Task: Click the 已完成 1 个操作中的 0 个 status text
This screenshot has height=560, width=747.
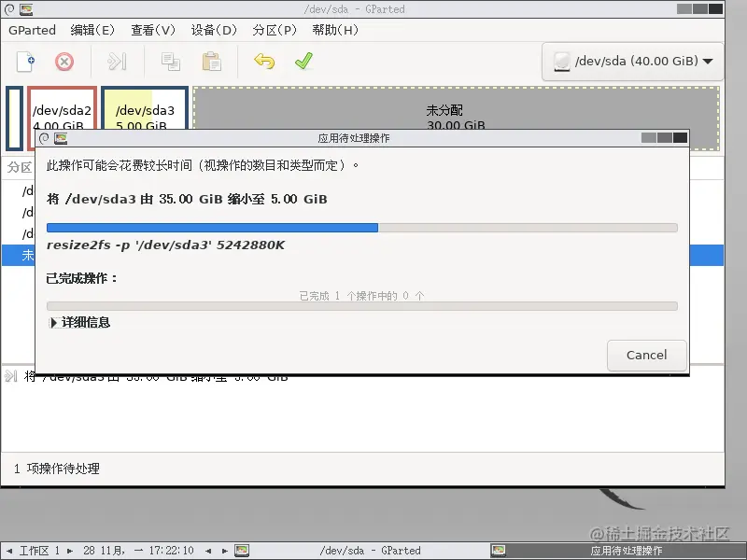Action: pyautogui.click(x=361, y=296)
